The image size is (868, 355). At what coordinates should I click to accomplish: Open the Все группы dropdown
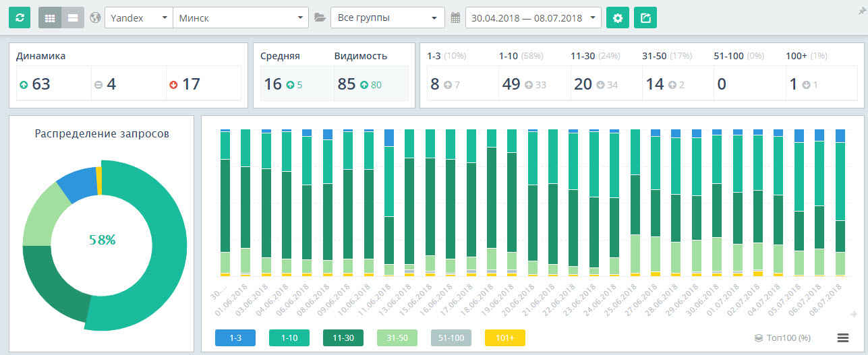[387, 18]
